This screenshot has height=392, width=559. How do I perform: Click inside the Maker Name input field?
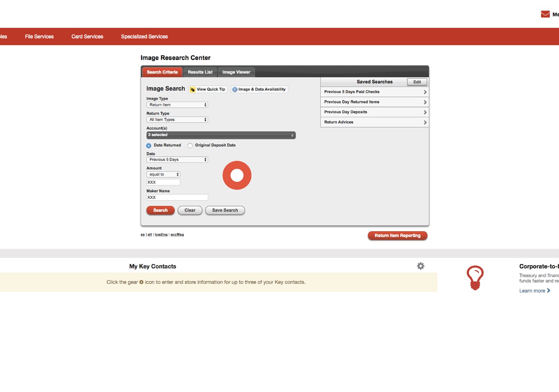(177, 197)
